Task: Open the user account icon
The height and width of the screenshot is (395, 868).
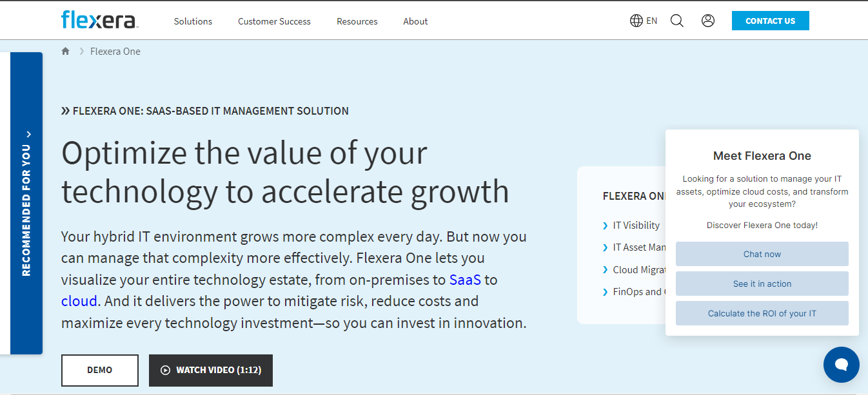Action: (707, 20)
